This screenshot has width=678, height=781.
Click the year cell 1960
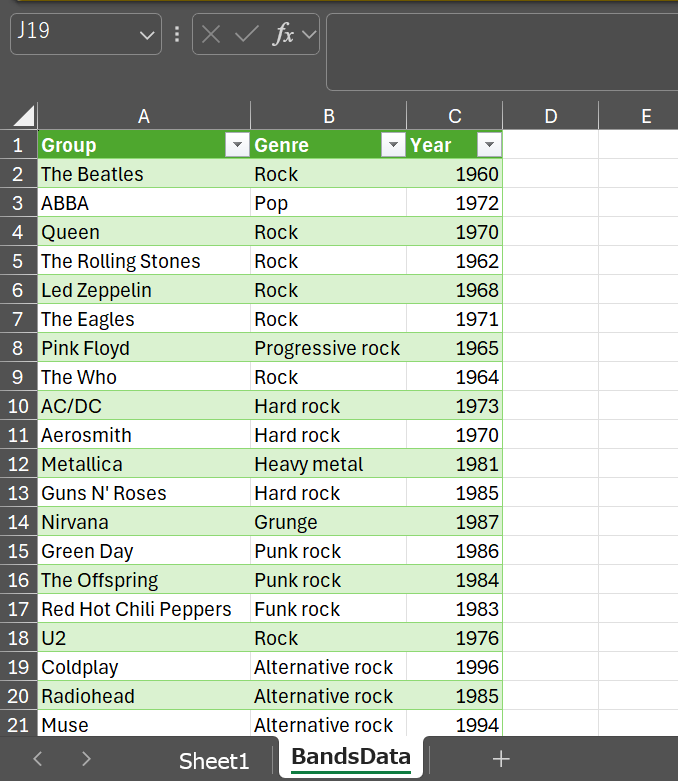[455, 174]
